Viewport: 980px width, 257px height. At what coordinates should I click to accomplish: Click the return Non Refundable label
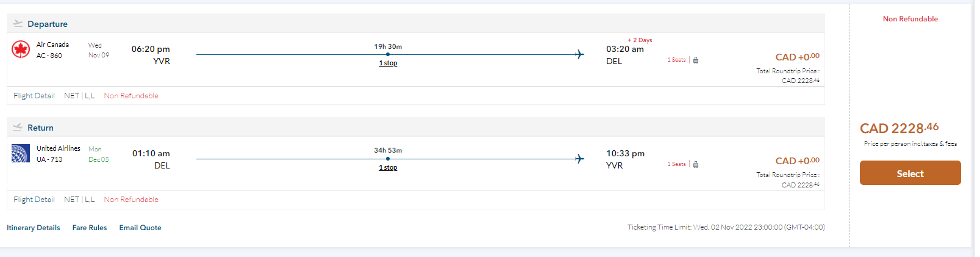tap(131, 200)
